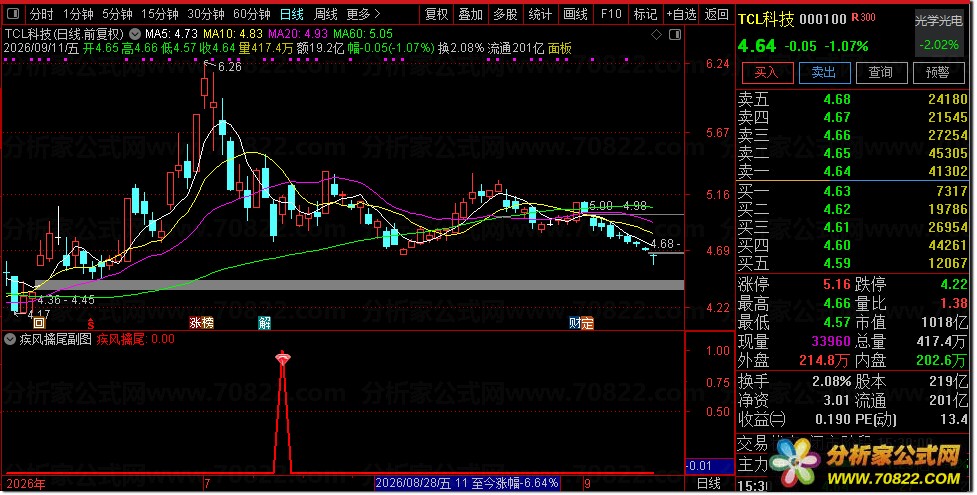Open the 财 financial report marker
Image resolution: width=977 pixels, height=495 pixels.
coord(574,323)
